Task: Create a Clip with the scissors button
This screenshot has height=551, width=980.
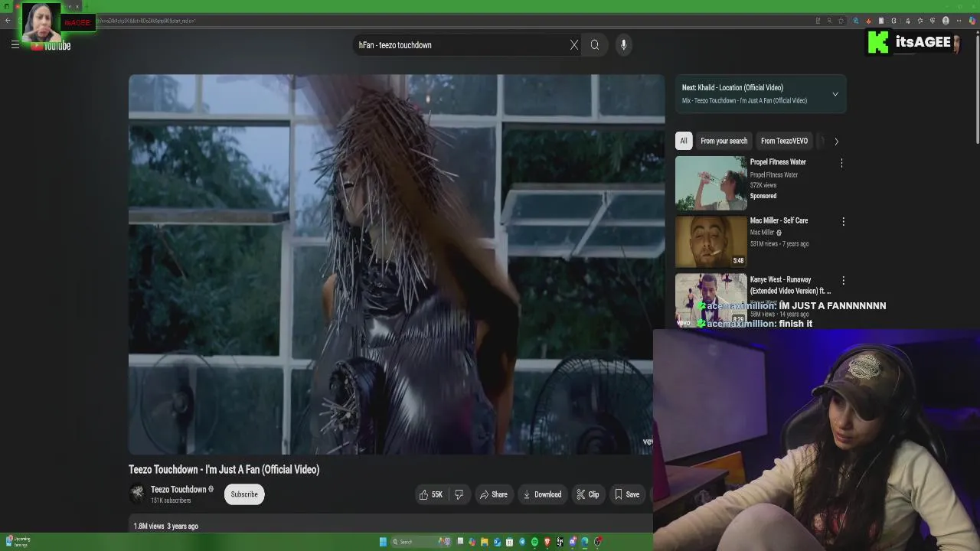Action: tap(588, 494)
